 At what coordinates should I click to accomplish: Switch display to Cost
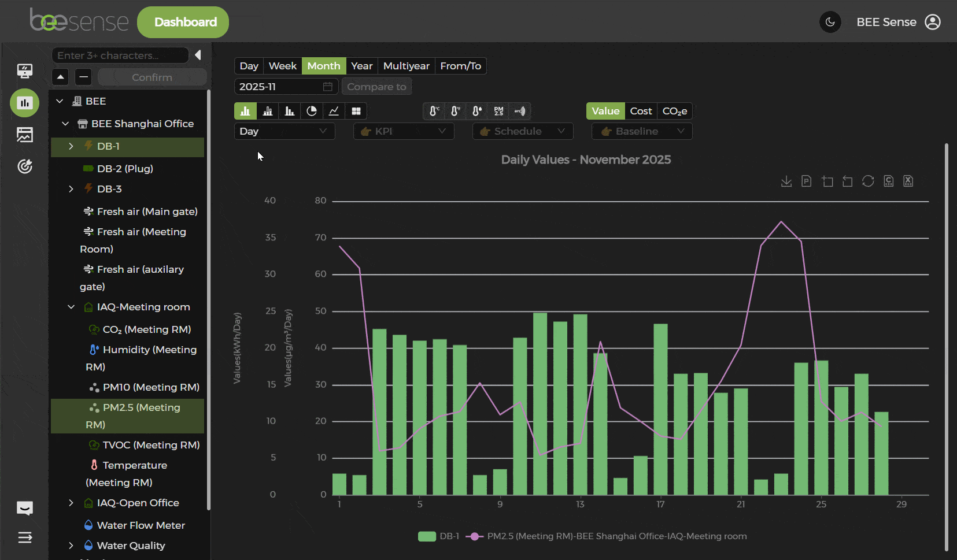pyautogui.click(x=641, y=111)
